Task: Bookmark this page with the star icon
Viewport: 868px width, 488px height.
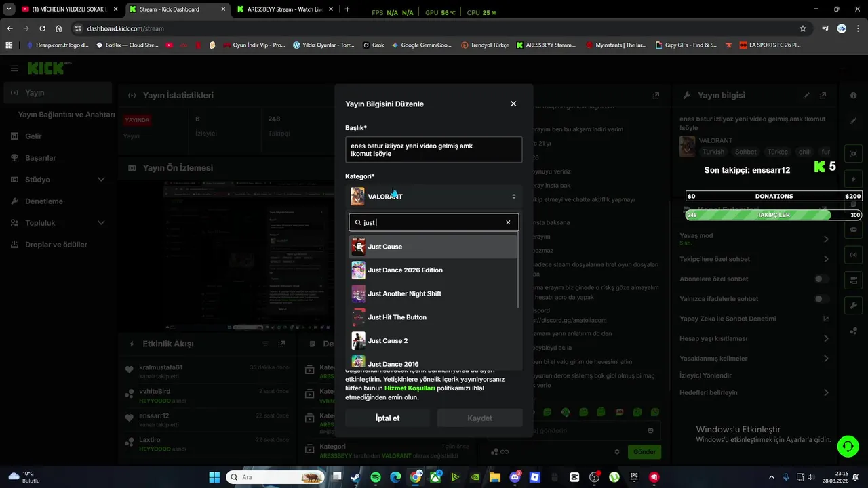Action: point(803,28)
